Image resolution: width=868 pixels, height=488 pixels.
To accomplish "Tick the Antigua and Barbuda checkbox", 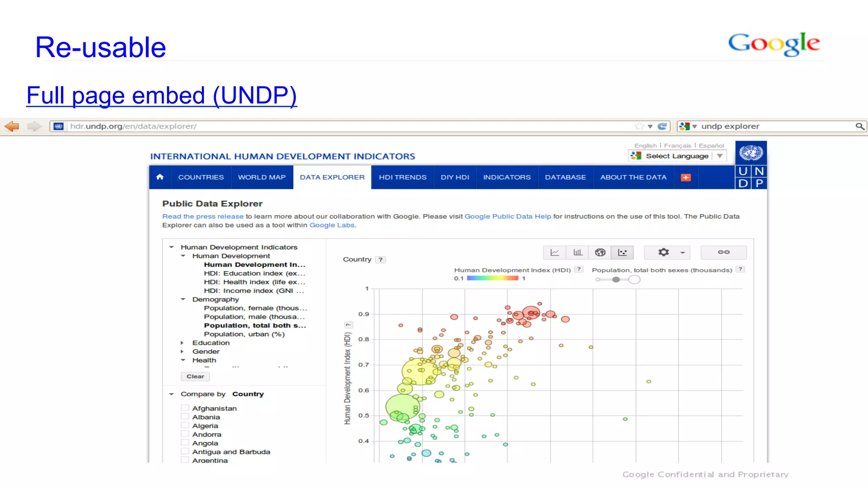I will (x=185, y=452).
